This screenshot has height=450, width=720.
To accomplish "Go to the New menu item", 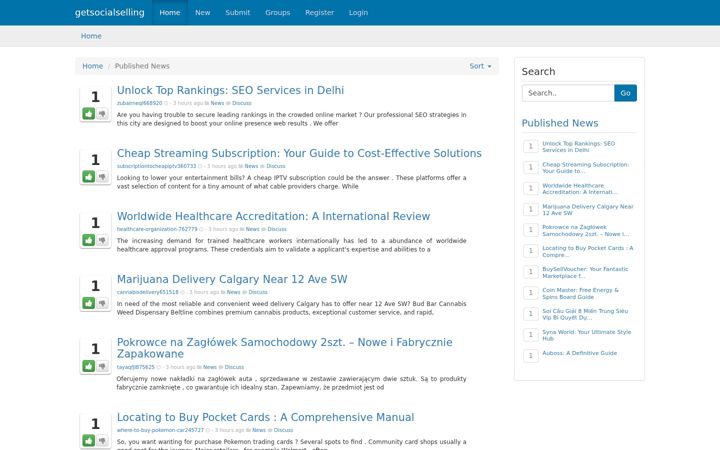I will tap(202, 12).
